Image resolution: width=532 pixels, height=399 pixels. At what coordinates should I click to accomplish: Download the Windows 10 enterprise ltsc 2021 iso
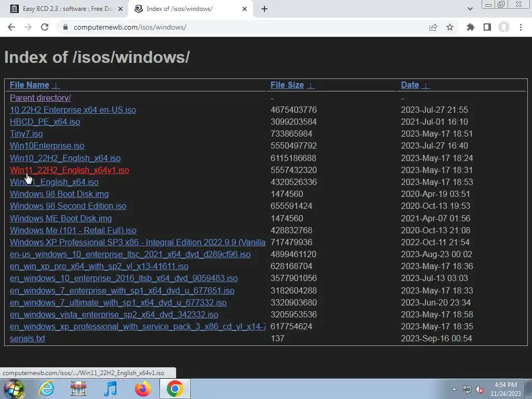[130, 254]
